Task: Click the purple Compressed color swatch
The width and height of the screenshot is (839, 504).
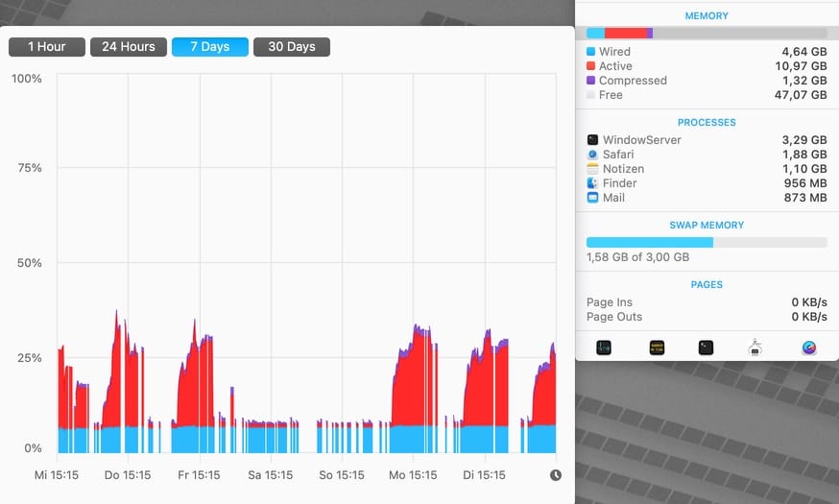Action: [590, 81]
